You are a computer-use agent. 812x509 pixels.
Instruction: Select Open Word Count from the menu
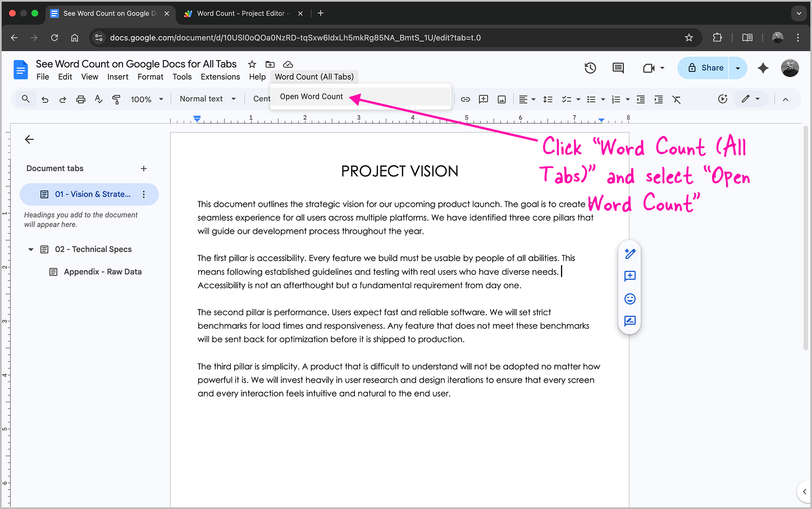tap(311, 96)
